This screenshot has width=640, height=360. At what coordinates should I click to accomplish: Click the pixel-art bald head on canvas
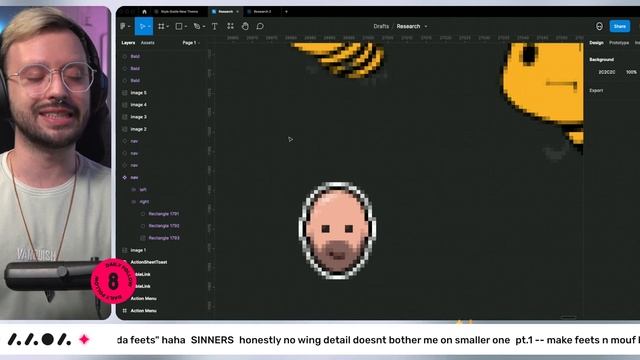(x=337, y=231)
